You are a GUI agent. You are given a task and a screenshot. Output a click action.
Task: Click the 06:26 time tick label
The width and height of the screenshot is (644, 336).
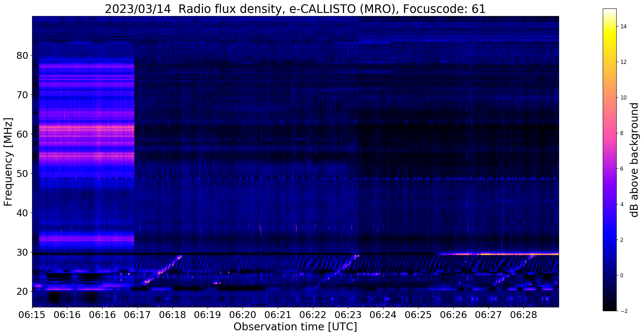point(453,315)
